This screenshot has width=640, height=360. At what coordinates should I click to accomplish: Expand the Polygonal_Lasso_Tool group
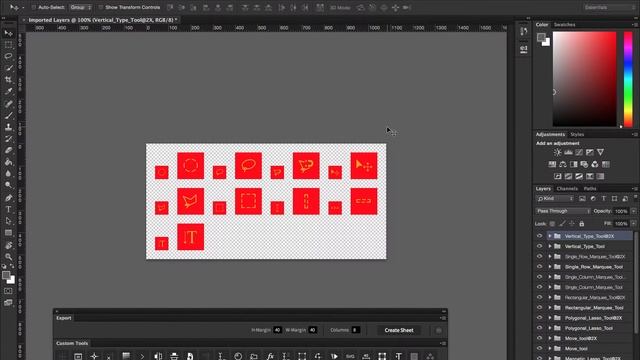550,328
